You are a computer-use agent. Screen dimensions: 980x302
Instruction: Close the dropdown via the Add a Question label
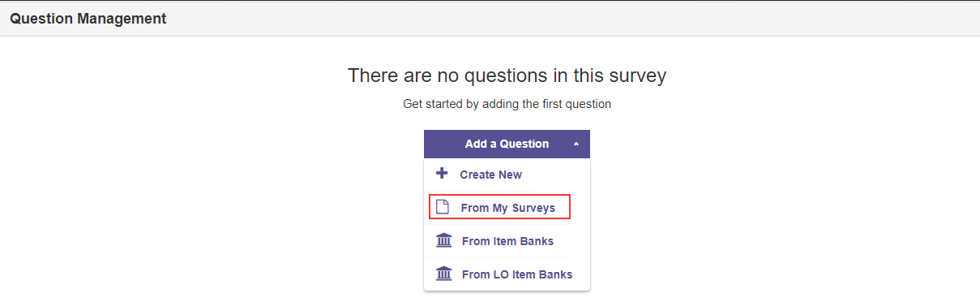[x=507, y=144]
